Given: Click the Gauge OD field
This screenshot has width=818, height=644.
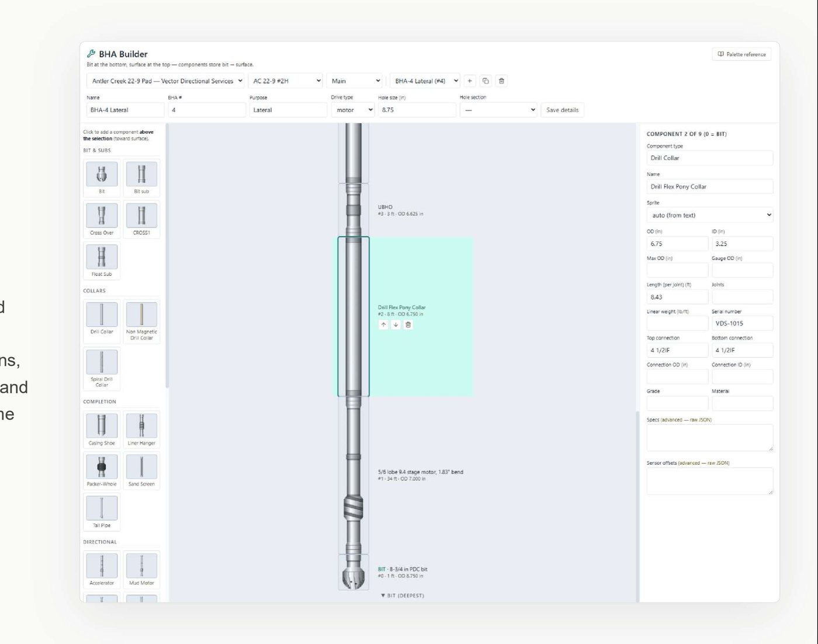Looking at the screenshot, I should pos(742,270).
